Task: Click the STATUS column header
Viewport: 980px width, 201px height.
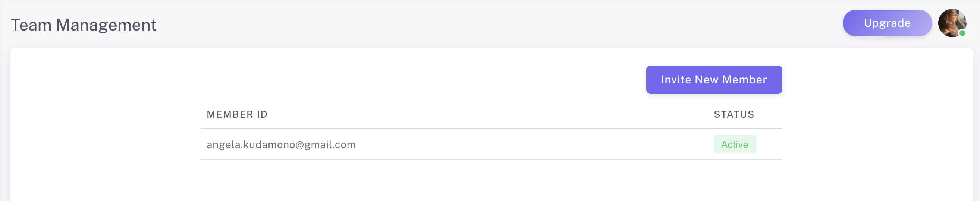Action: (x=734, y=114)
